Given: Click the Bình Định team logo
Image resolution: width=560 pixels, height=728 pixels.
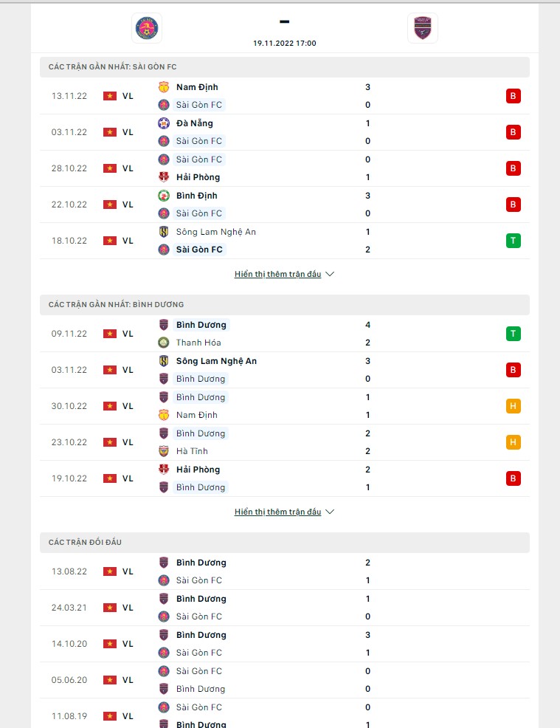Looking at the screenshot, I should 164,196.
